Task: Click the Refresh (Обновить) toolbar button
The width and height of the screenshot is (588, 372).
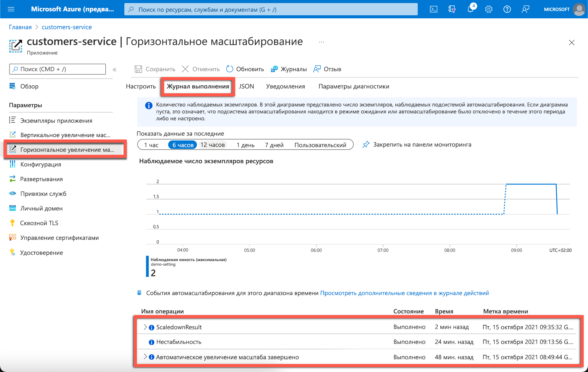Action: click(245, 69)
